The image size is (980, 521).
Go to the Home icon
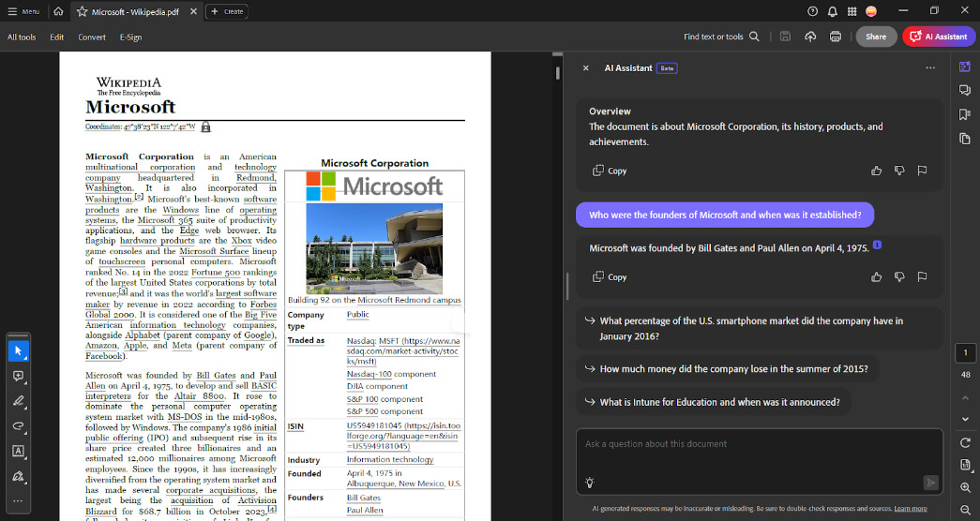(x=58, y=11)
